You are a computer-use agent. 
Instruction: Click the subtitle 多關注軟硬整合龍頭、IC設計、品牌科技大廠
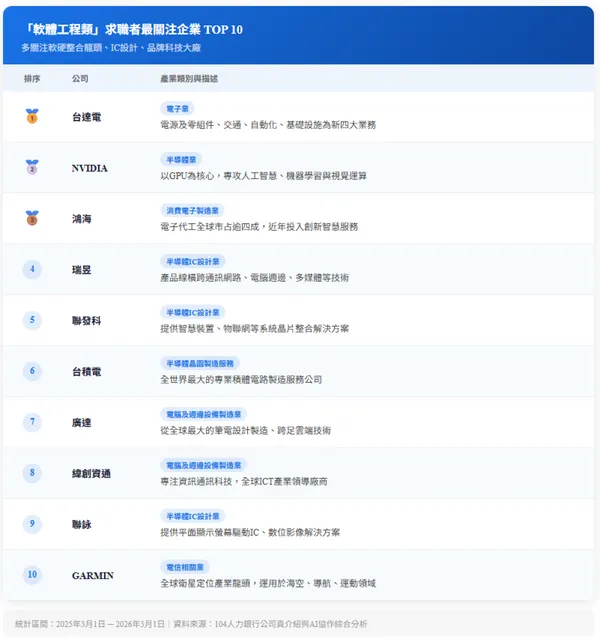(111, 48)
